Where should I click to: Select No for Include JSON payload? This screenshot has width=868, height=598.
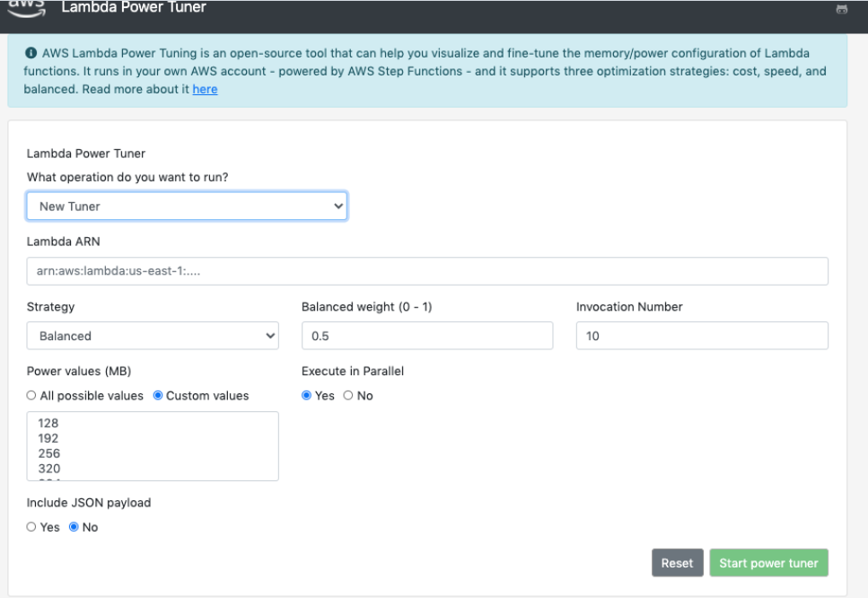[74, 527]
